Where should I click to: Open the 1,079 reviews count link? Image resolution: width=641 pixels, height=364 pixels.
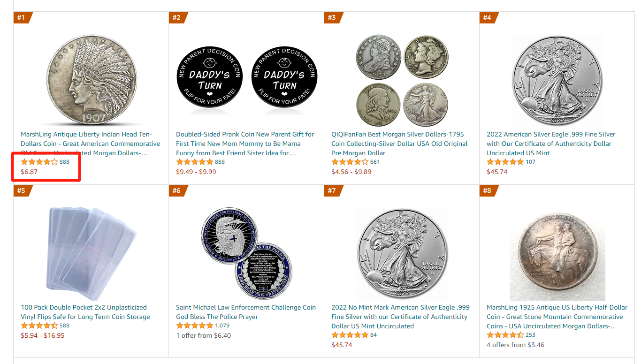click(x=222, y=326)
